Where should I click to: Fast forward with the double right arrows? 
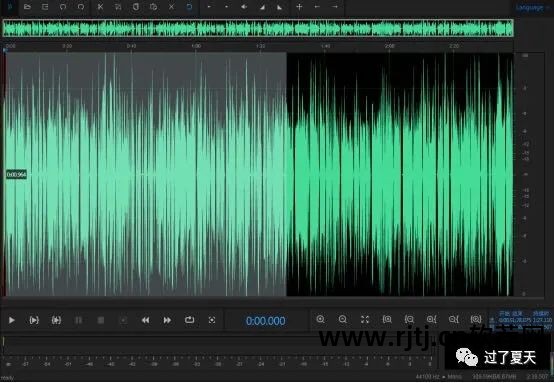[x=167, y=320]
